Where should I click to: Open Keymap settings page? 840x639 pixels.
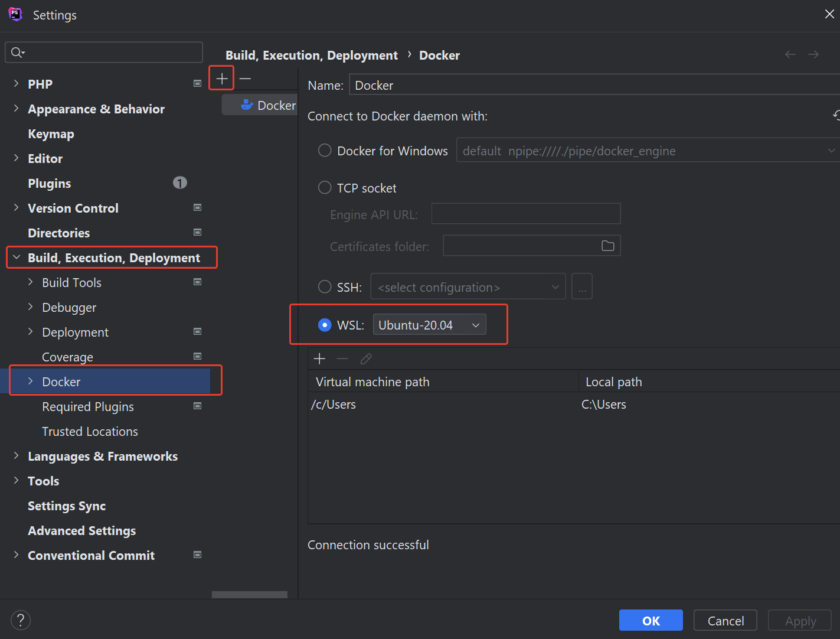tap(51, 134)
